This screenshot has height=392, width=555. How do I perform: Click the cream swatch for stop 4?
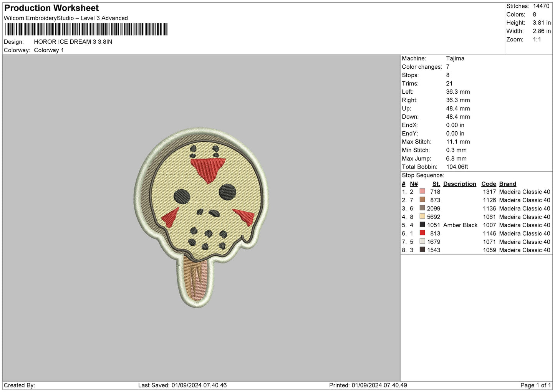tap(422, 216)
